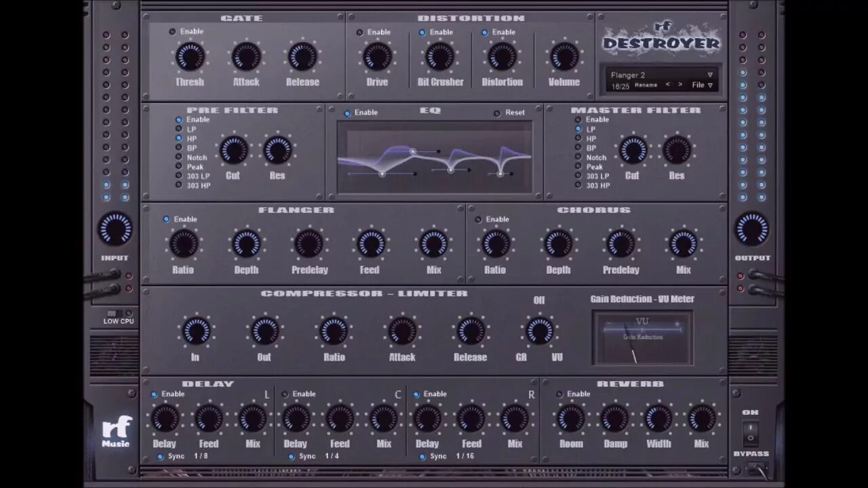Select BP in the Master Filter

coord(578,148)
